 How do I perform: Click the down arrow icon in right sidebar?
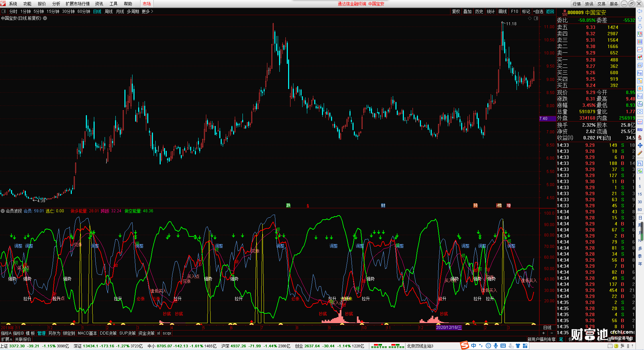[640, 27]
